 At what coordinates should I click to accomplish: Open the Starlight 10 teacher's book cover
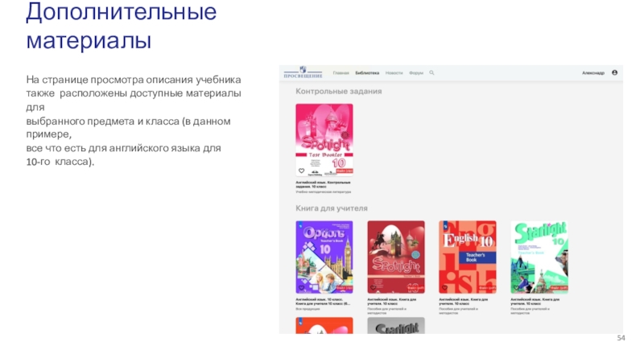(539, 257)
